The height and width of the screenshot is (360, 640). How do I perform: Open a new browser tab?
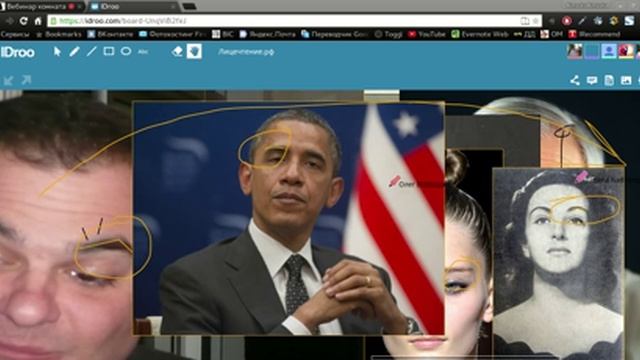coord(189,7)
